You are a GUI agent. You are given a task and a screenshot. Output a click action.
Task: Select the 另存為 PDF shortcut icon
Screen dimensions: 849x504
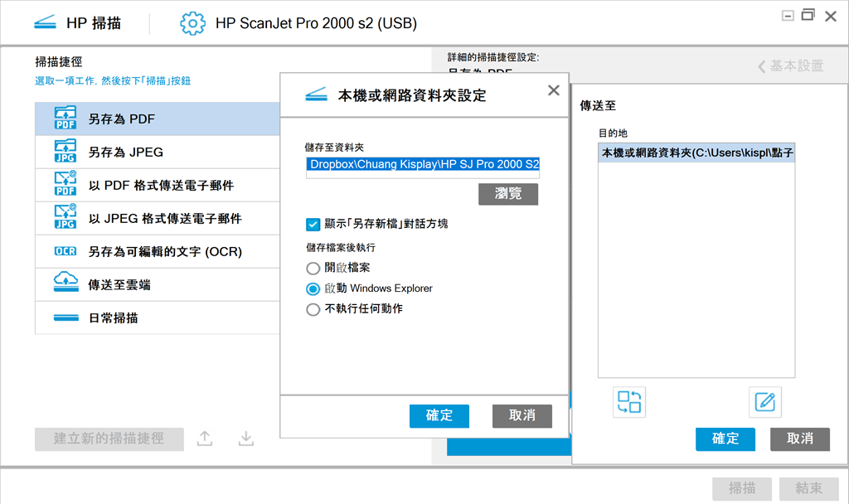(65, 118)
